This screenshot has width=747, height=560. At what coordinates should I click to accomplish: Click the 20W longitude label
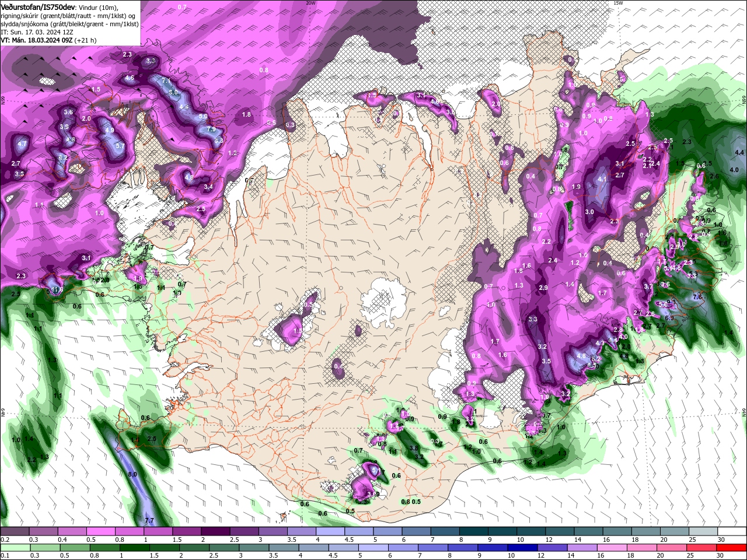310,3
